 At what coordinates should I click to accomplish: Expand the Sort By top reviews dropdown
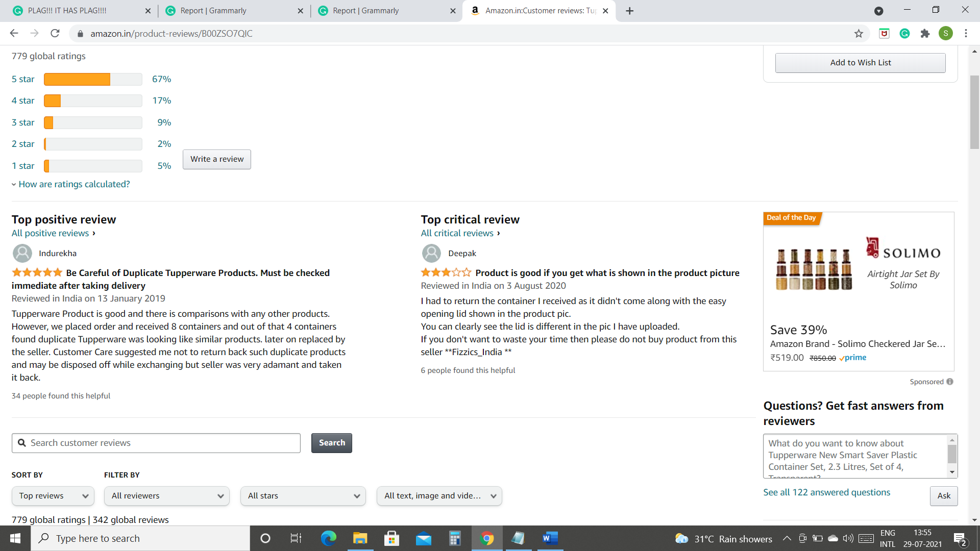pos(53,496)
